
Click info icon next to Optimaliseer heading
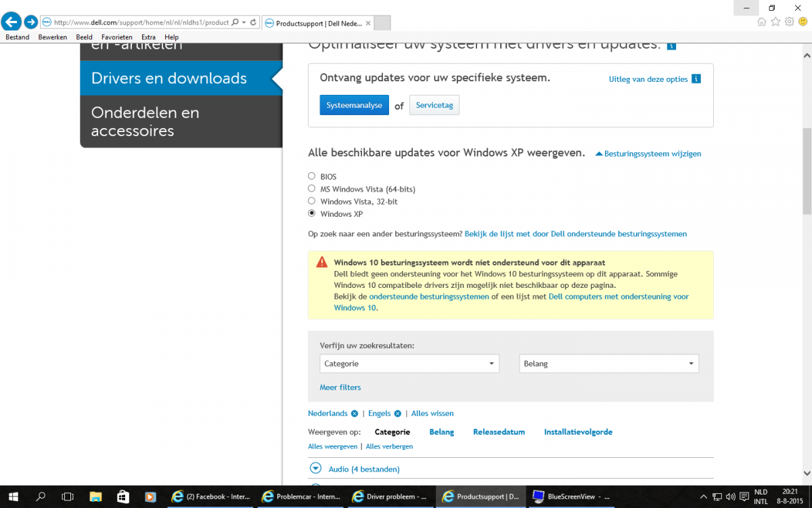(x=671, y=46)
